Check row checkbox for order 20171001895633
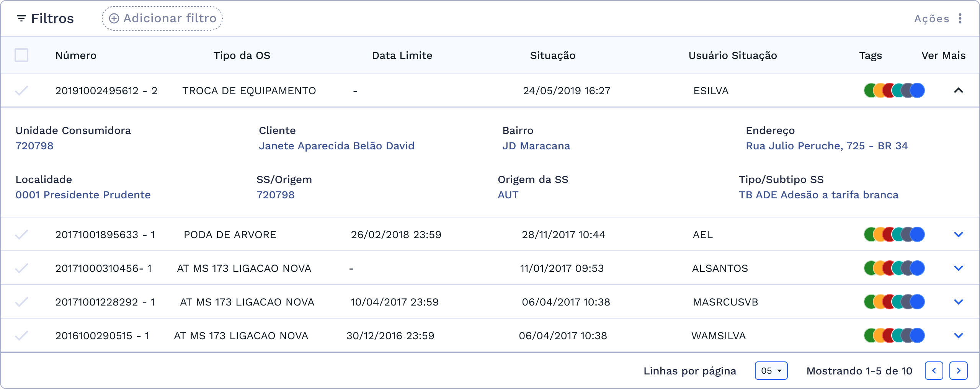 click(x=22, y=234)
